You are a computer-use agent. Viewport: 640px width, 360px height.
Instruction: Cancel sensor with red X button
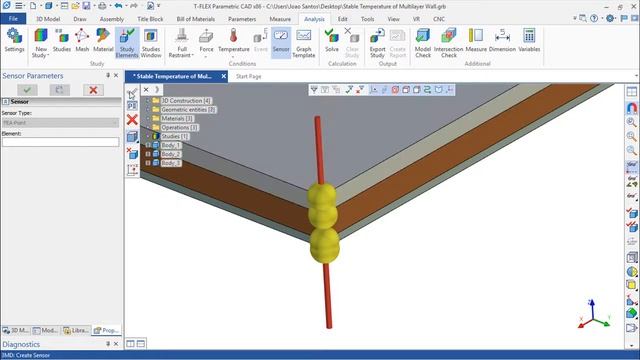[x=93, y=90]
